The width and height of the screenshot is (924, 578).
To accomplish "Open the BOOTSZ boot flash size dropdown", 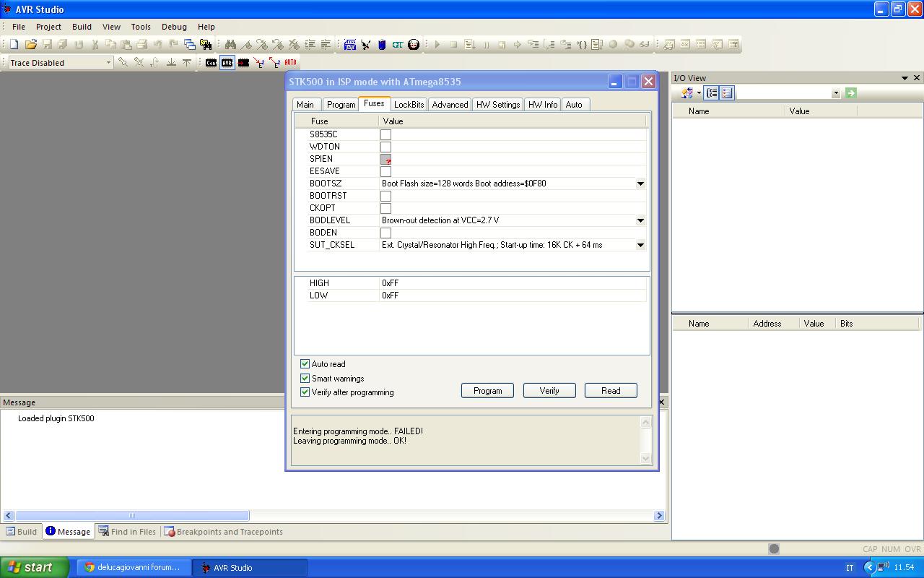I will click(640, 184).
